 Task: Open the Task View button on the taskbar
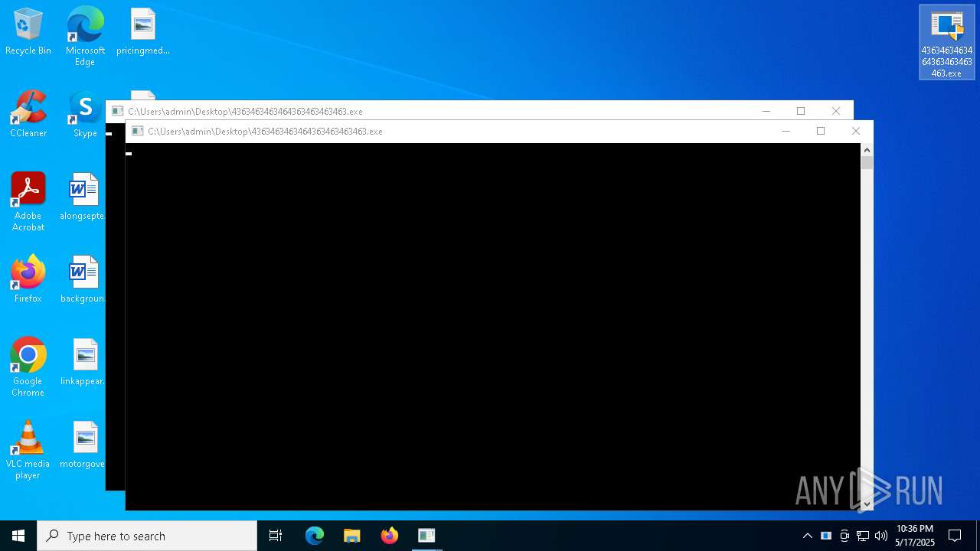[x=276, y=536]
